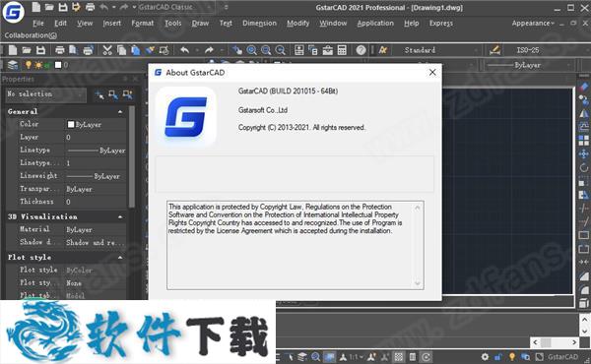Click the Thickness value field
This screenshot has height=364, width=591.
point(96,202)
